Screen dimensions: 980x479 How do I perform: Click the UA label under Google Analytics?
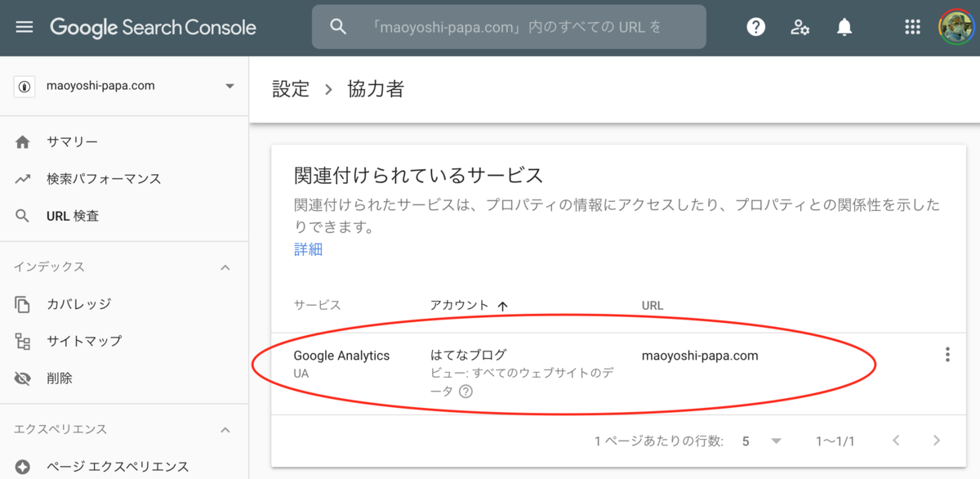(x=301, y=374)
